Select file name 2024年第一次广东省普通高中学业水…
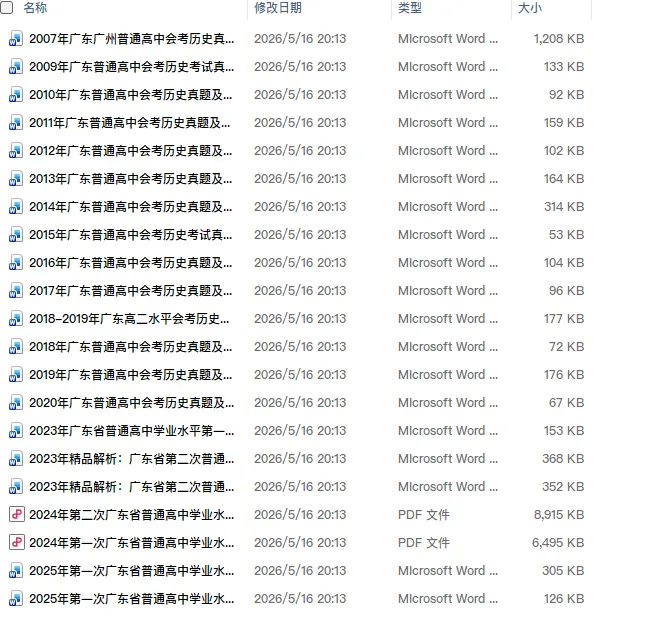Image resolution: width=667 pixels, height=622 pixels. tap(131, 543)
